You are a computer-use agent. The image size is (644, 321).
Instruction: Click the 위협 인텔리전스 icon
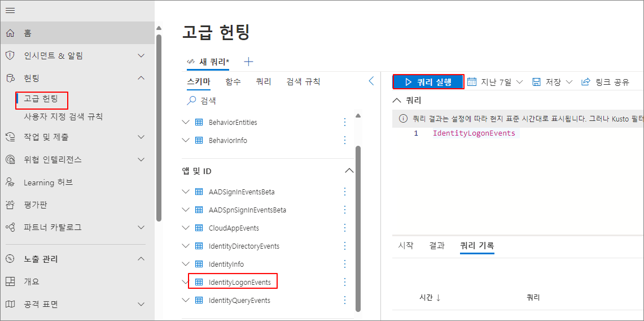coord(11,159)
